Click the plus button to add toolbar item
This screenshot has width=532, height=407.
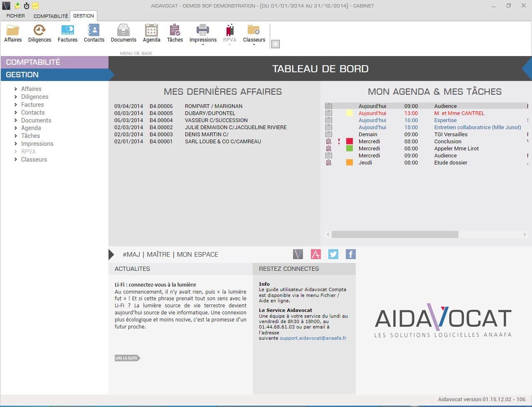275,44
